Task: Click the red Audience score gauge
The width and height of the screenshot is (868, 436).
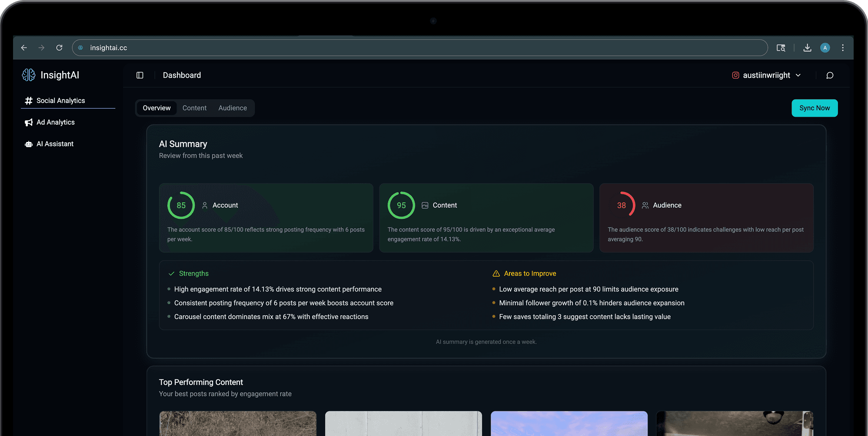Action: tap(624, 204)
